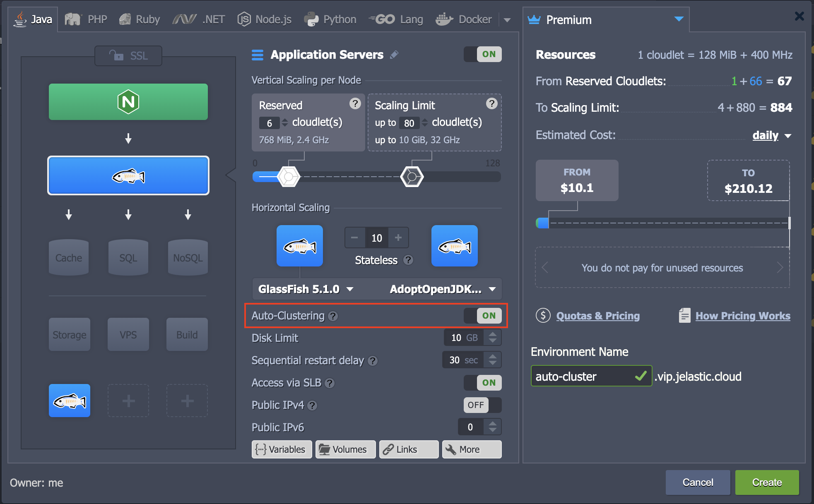Adjust the Public IPv6 spinner

pos(492,427)
